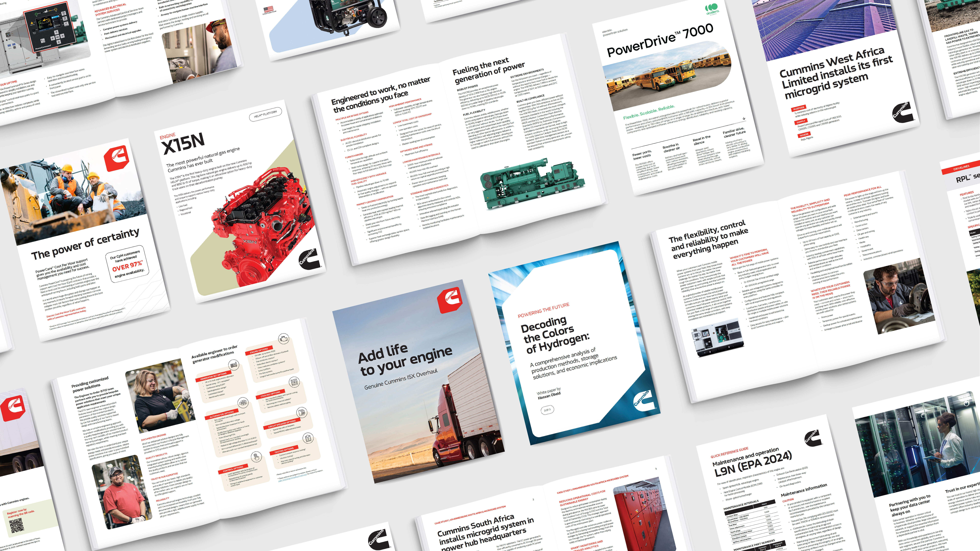Click 'Fueling the next generation of power' heading
980x551 pixels.
click(x=489, y=70)
